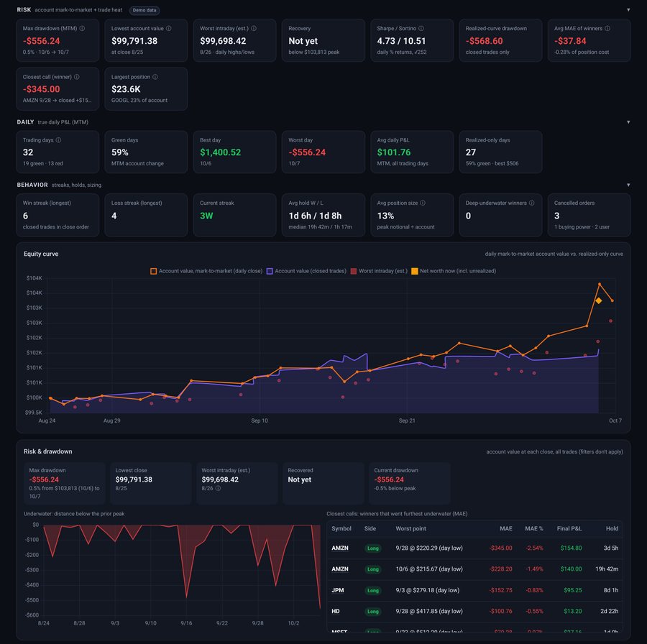Click the Loss streak (longest) value 4
The image size is (647, 644).
(x=114, y=216)
